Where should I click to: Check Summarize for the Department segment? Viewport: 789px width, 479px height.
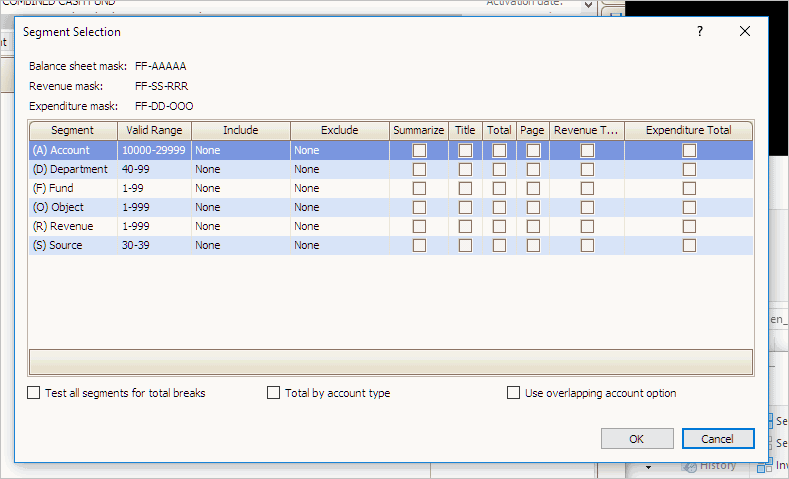(x=419, y=170)
